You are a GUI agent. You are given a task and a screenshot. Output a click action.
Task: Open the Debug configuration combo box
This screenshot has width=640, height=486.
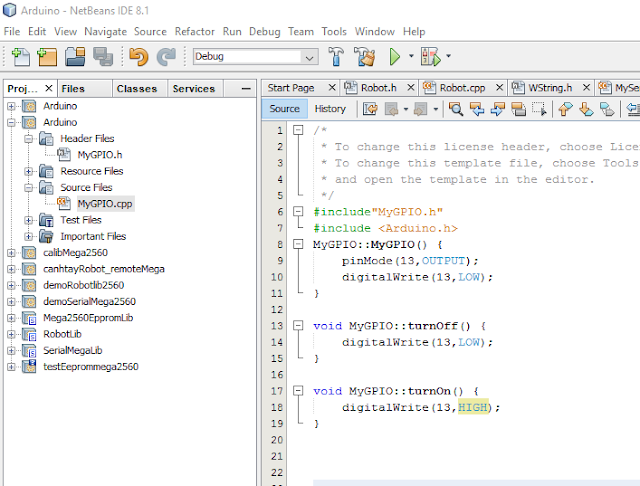[x=256, y=57]
